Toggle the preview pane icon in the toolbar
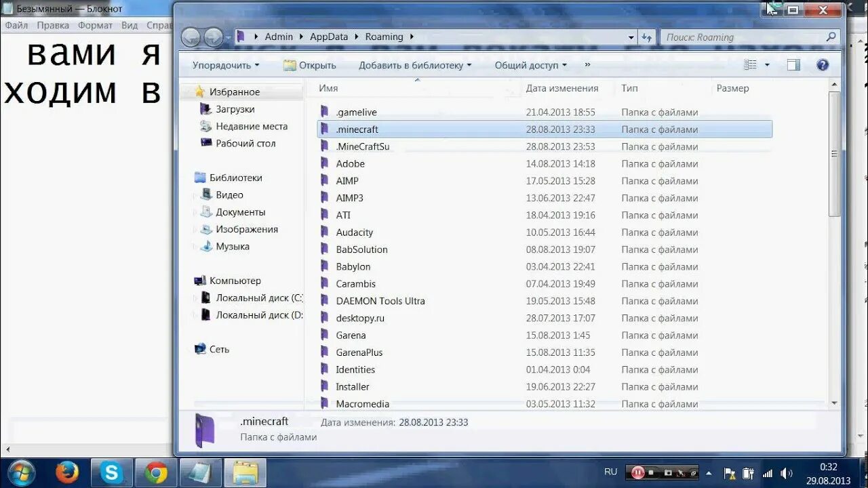 (793, 65)
